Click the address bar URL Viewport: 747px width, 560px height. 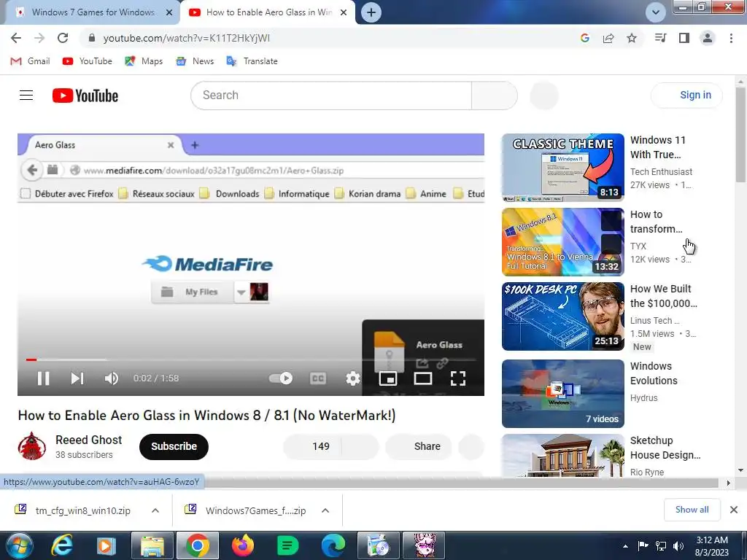[186, 38]
